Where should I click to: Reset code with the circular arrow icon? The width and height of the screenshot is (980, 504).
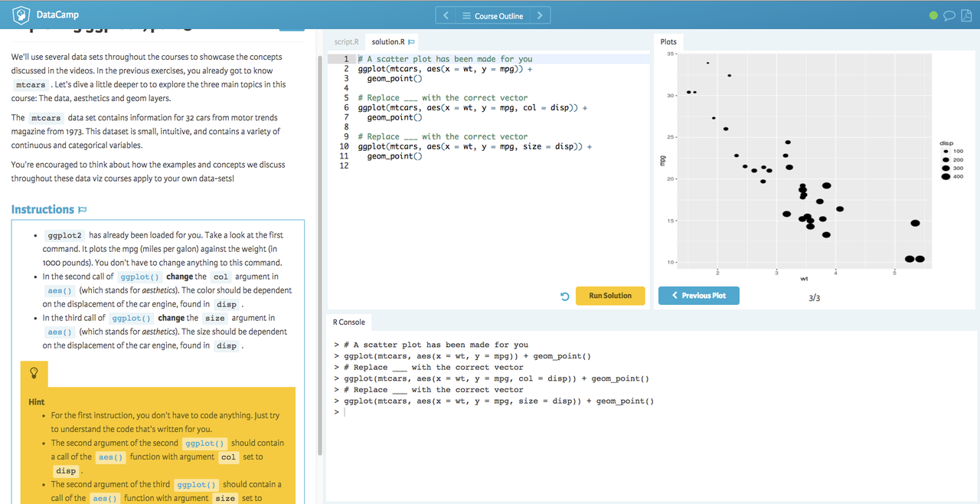point(564,296)
